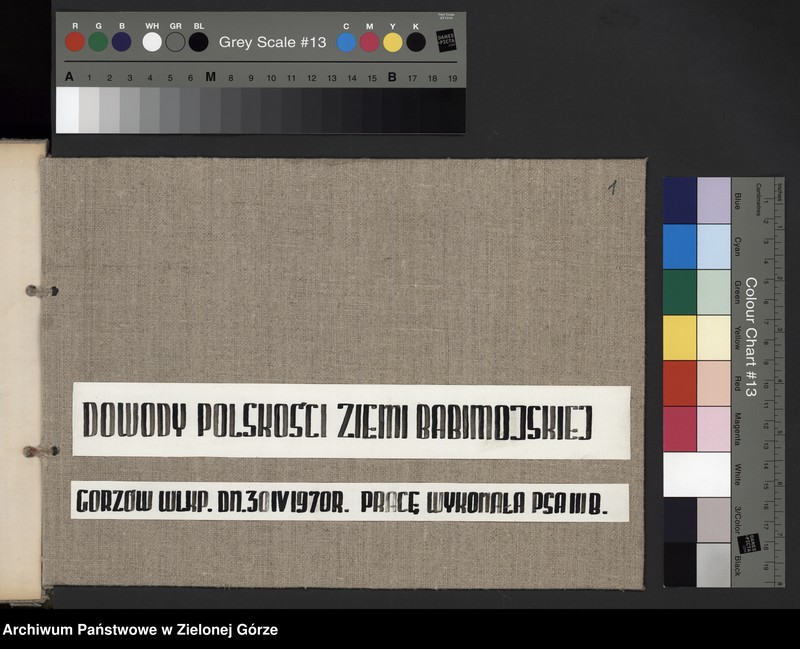Select the dark Green patch on colour chart
800x649 pixels.
pyautogui.click(x=680, y=292)
